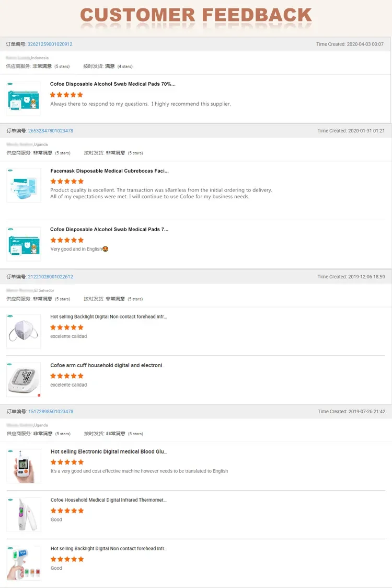Screen dimensions: 392x588
Task: Open order number 15172898501023478
Action: coord(51,412)
